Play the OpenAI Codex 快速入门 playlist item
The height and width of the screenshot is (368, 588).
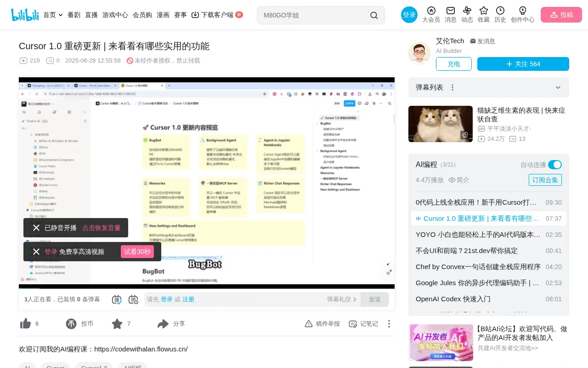(x=489, y=299)
